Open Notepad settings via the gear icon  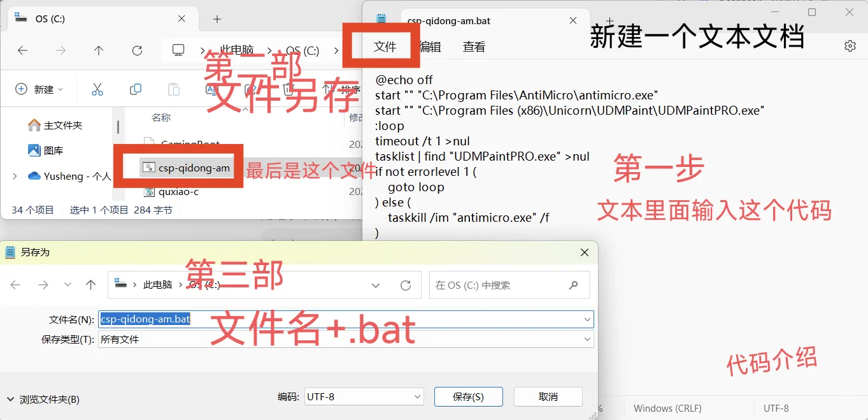(850, 45)
